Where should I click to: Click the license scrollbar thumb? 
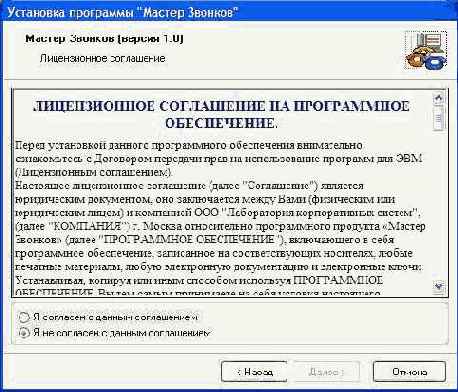[x=439, y=118]
